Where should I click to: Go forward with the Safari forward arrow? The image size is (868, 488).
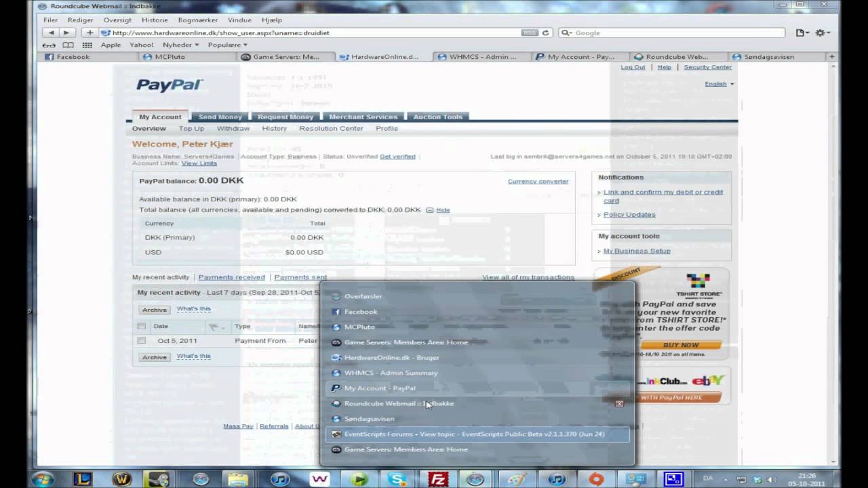66,33
